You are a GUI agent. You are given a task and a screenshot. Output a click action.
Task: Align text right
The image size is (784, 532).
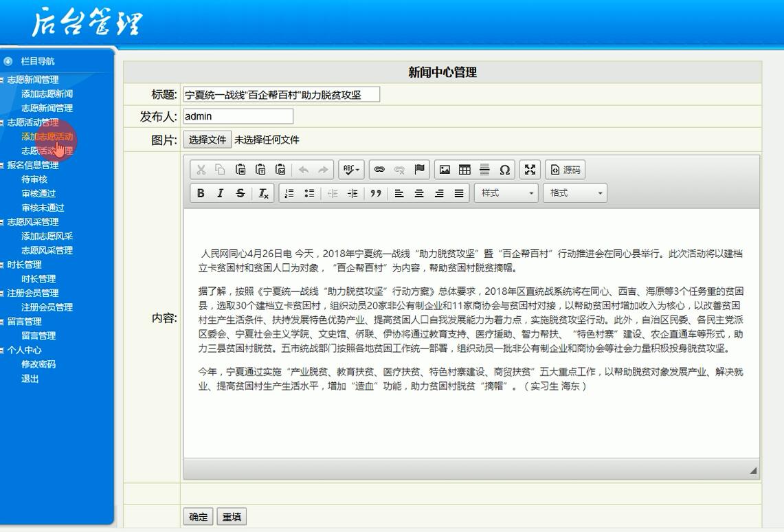tap(439, 193)
